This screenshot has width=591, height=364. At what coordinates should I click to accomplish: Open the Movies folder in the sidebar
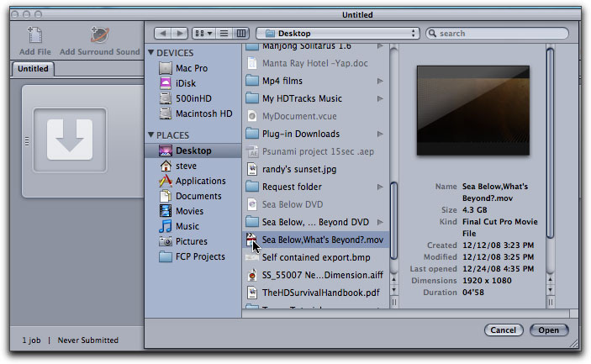[x=181, y=211]
